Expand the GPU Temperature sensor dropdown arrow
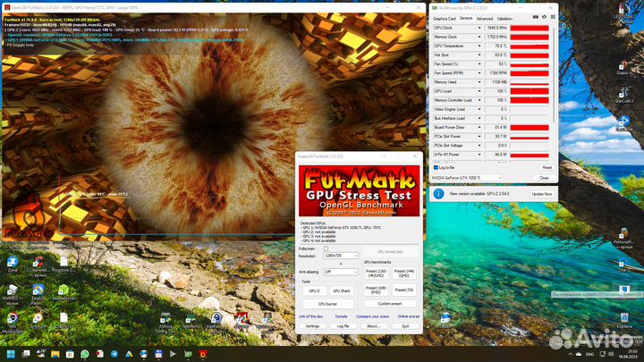The height and width of the screenshot is (362, 644). coord(479,46)
